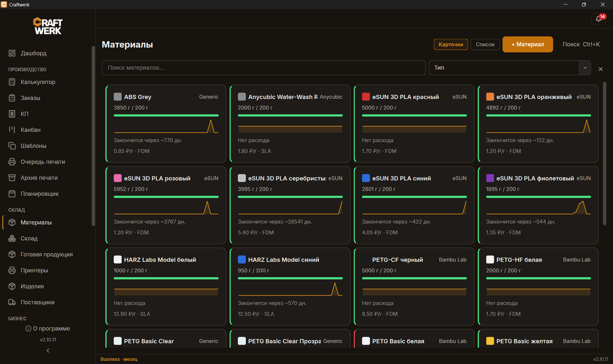Open the PETG-HF белая card title

click(519, 260)
